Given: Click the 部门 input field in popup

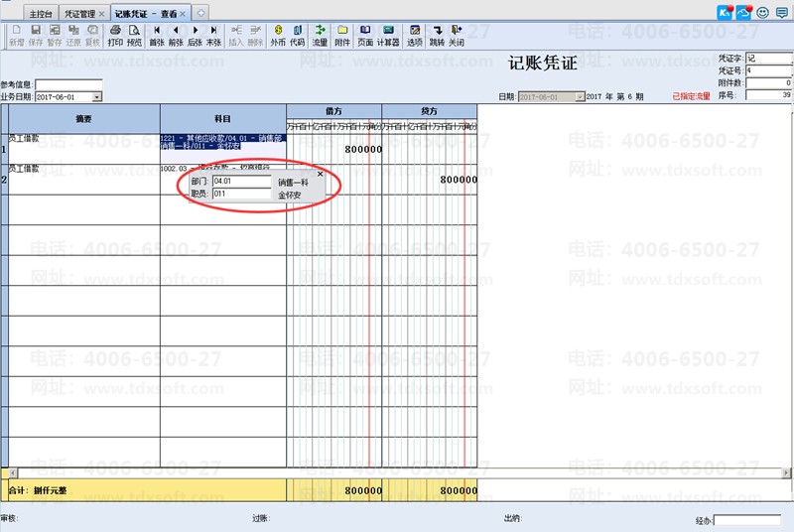Looking at the screenshot, I should click(x=248, y=183).
